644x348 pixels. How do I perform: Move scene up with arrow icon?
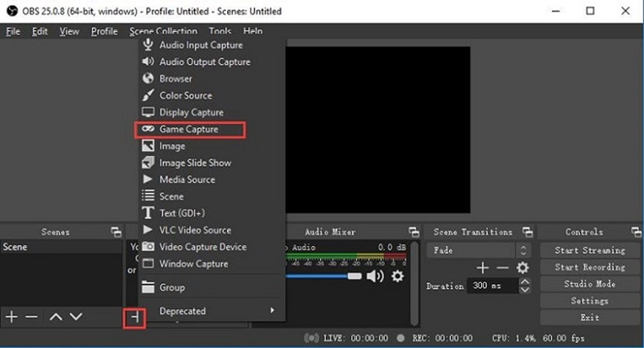(56, 317)
